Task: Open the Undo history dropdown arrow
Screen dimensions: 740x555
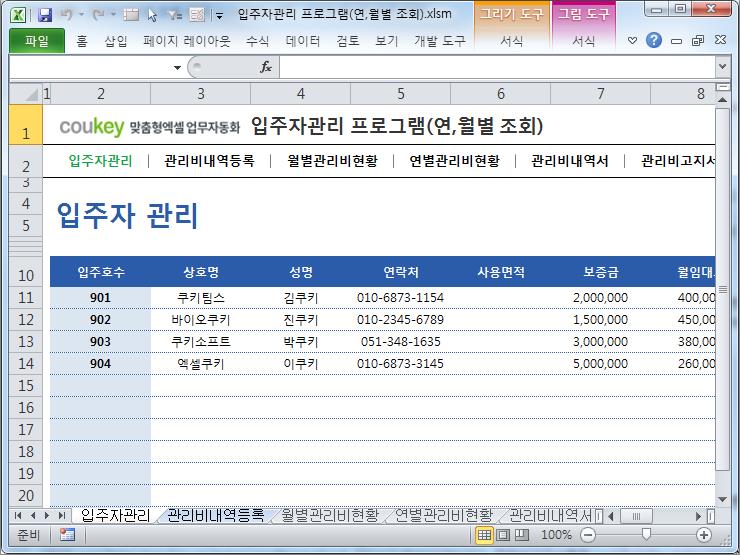Action: (81, 15)
